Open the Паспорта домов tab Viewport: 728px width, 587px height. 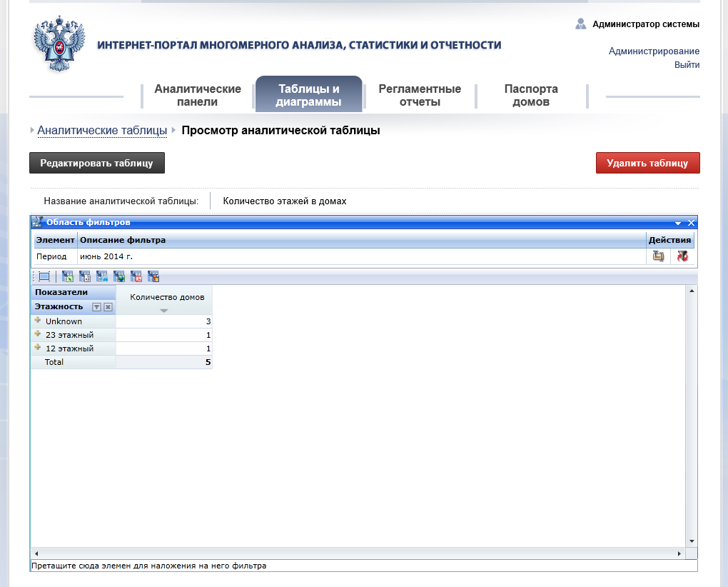(531, 95)
